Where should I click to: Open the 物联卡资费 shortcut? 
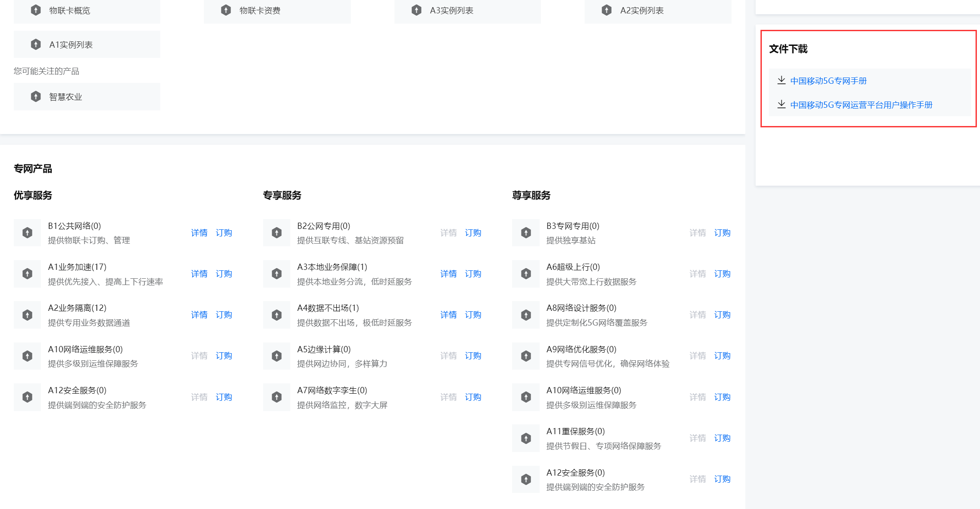pyautogui.click(x=260, y=10)
